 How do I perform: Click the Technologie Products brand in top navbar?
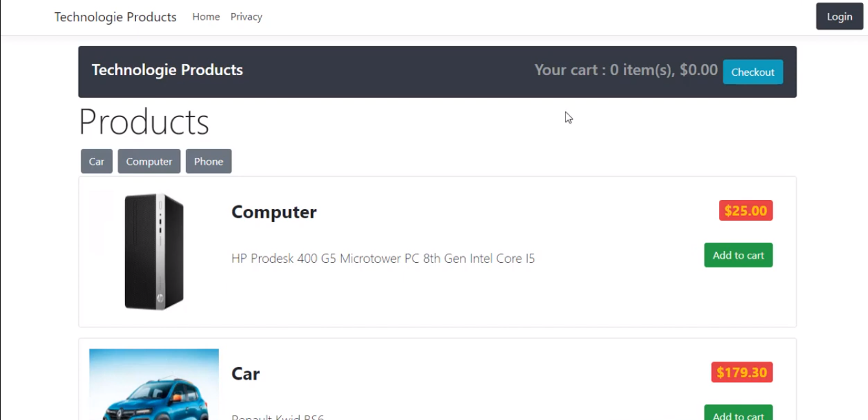tap(115, 17)
